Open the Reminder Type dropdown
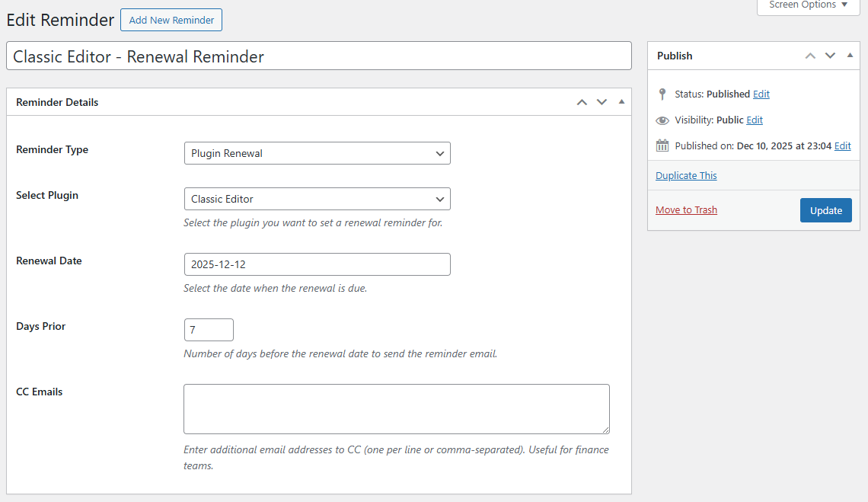The height and width of the screenshot is (502, 868). [x=318, y=153]
